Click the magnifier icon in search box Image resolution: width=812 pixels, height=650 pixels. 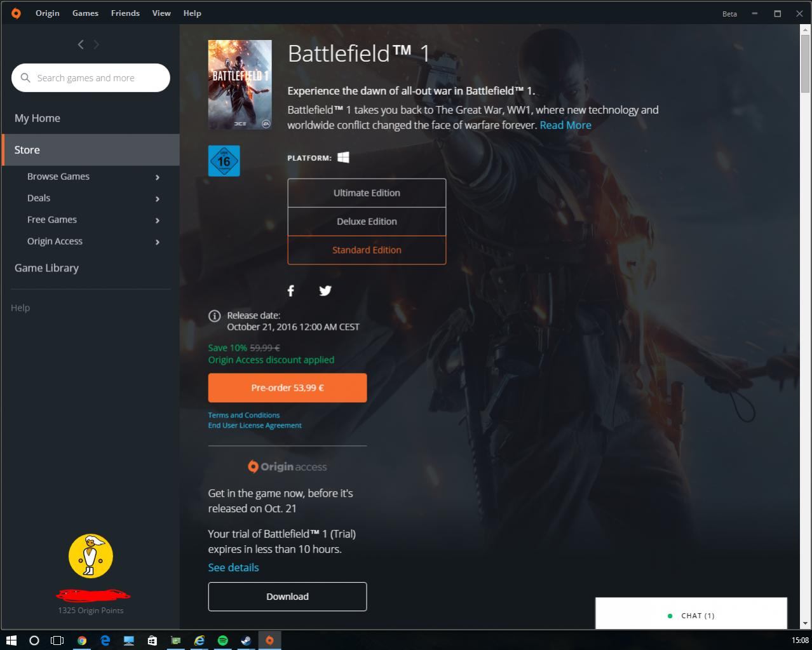tap(25, 78)
